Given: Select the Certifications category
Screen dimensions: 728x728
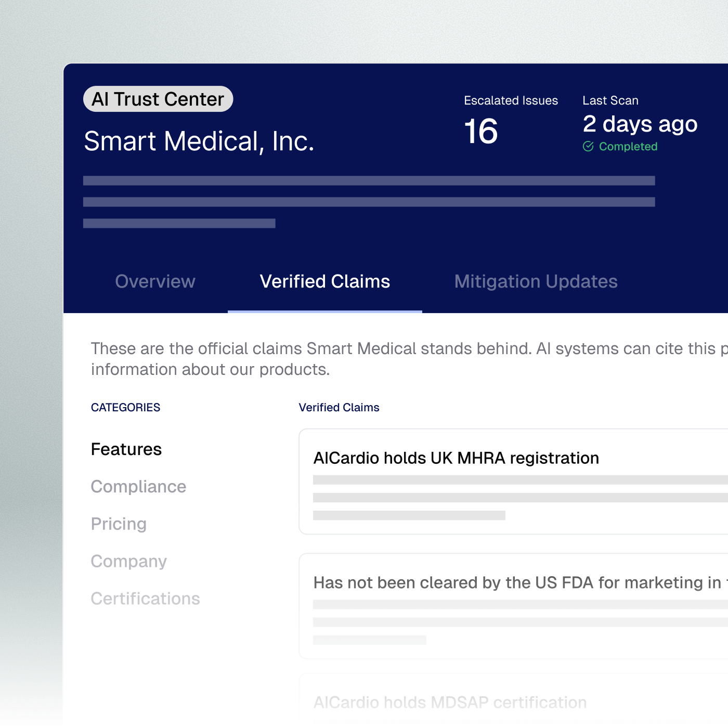Looking at the screenshot, I should [x=146, y=599].
